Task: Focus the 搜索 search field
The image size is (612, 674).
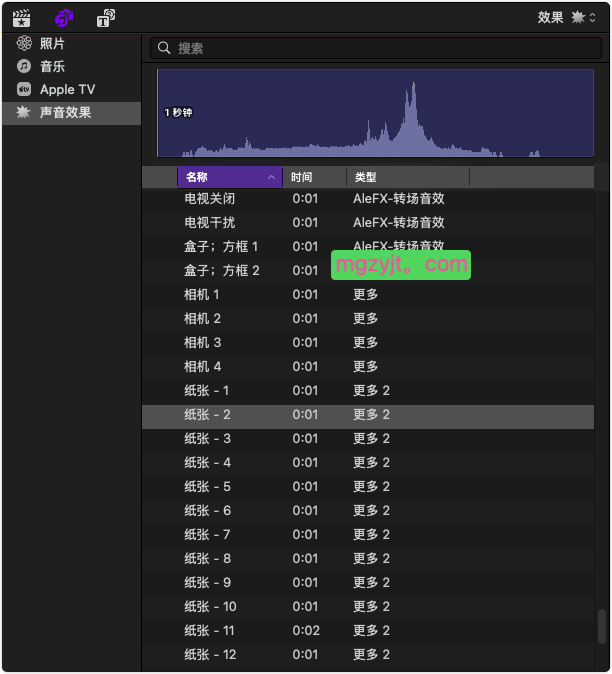Action: 376,48
